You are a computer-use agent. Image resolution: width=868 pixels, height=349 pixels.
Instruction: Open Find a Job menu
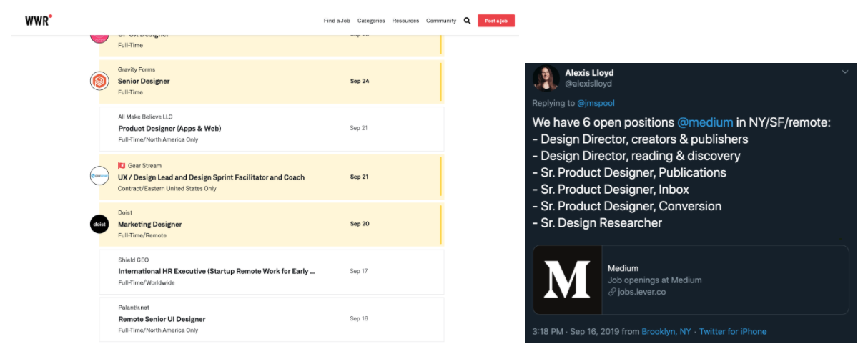337,21
